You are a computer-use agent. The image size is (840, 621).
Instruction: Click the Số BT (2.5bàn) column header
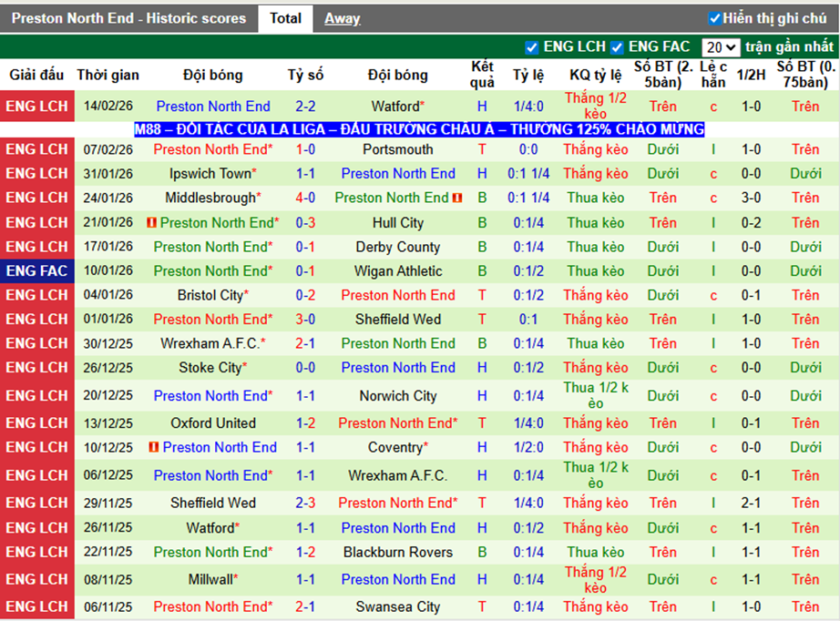663,75
